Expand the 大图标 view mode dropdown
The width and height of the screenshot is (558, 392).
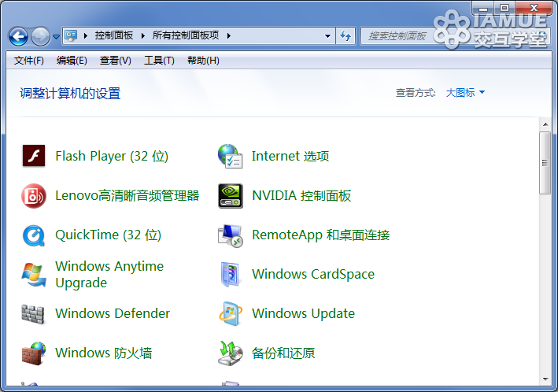coord(465,93)
